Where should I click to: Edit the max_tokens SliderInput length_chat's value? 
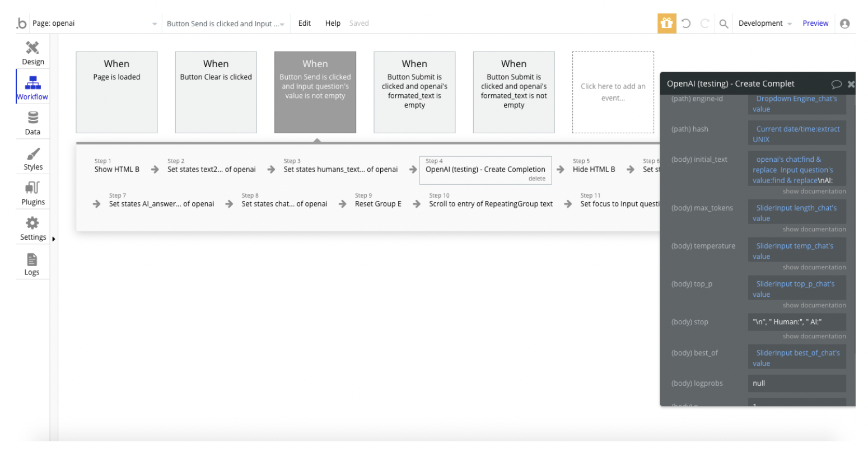[797, 213]
